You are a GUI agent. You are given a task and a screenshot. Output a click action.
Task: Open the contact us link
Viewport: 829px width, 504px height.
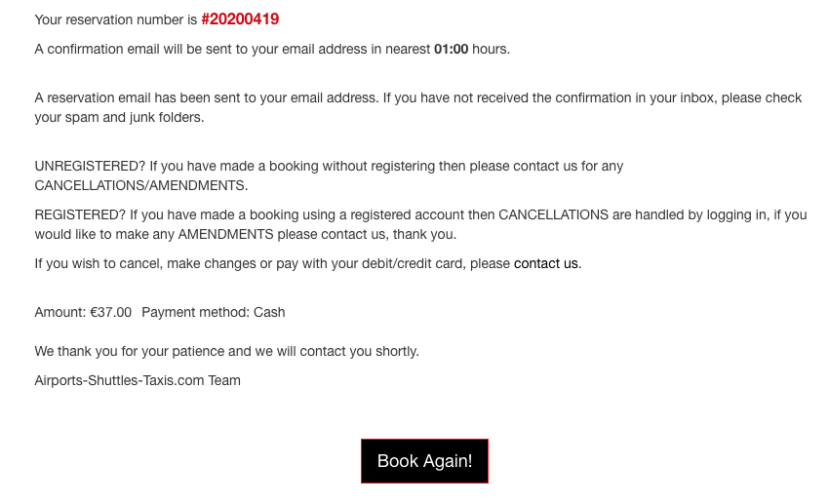tap(545, 263)
